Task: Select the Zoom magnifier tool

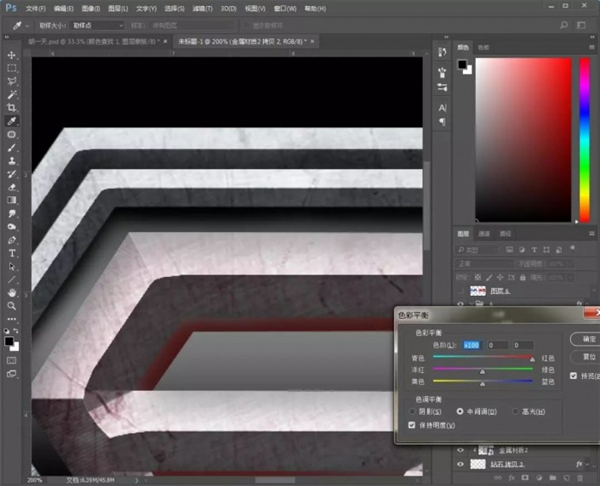Action: pyautogui.click(x=12, y=306)
